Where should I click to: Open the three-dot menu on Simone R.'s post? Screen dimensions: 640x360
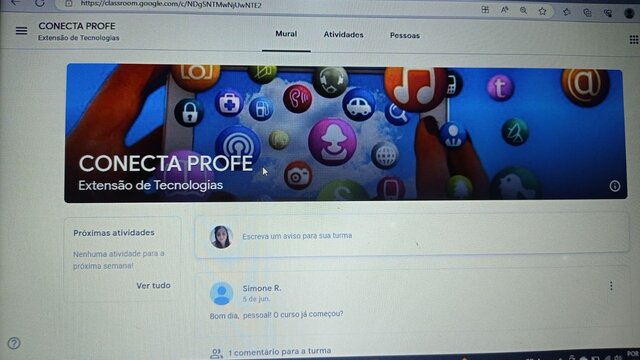pos(611,286)
